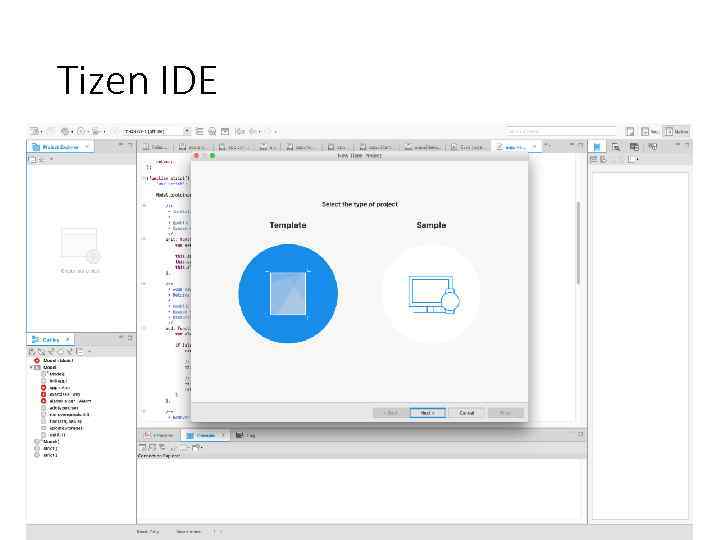Viewport: 720px width, 540px height.
Task: Click the Cancel button in wizard
Action: click(467, 413)
